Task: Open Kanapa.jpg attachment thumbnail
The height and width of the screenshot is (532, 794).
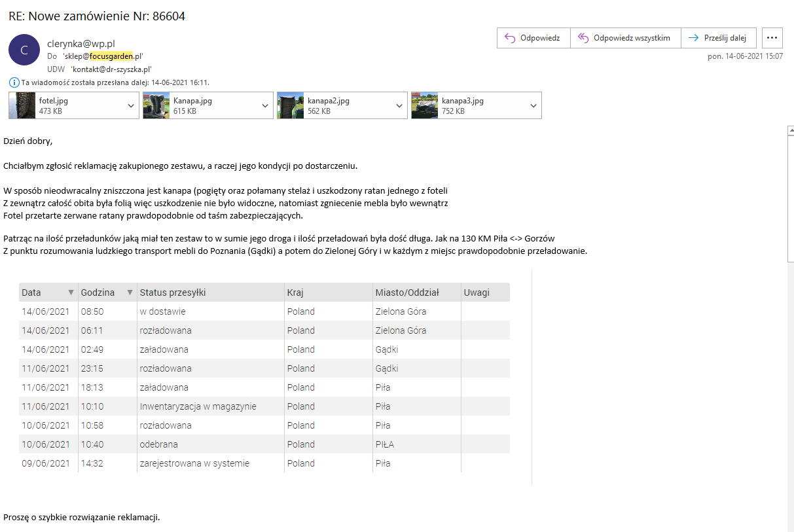Action: (156, 106)
